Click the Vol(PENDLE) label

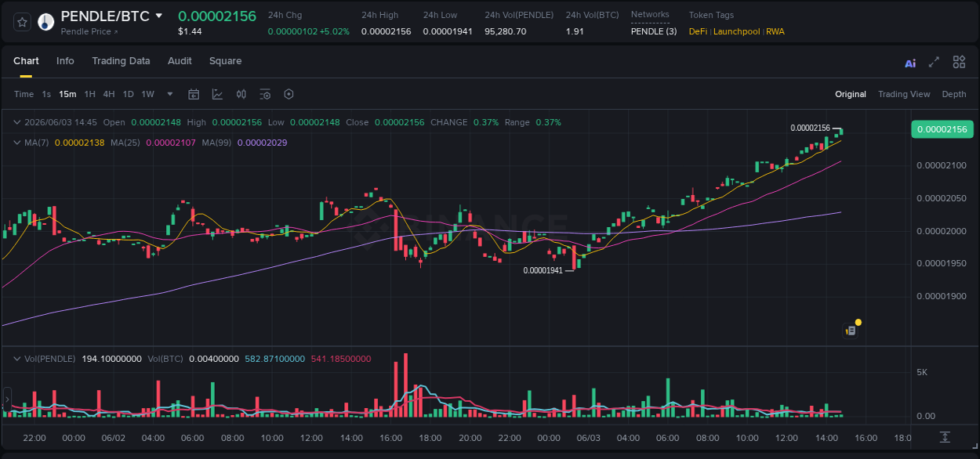[x=50, y=359]
